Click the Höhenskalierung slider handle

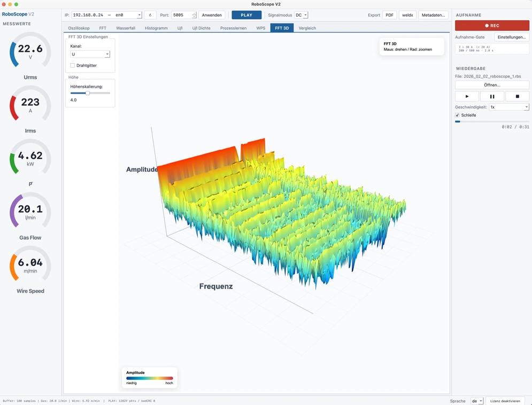[88, 93]
